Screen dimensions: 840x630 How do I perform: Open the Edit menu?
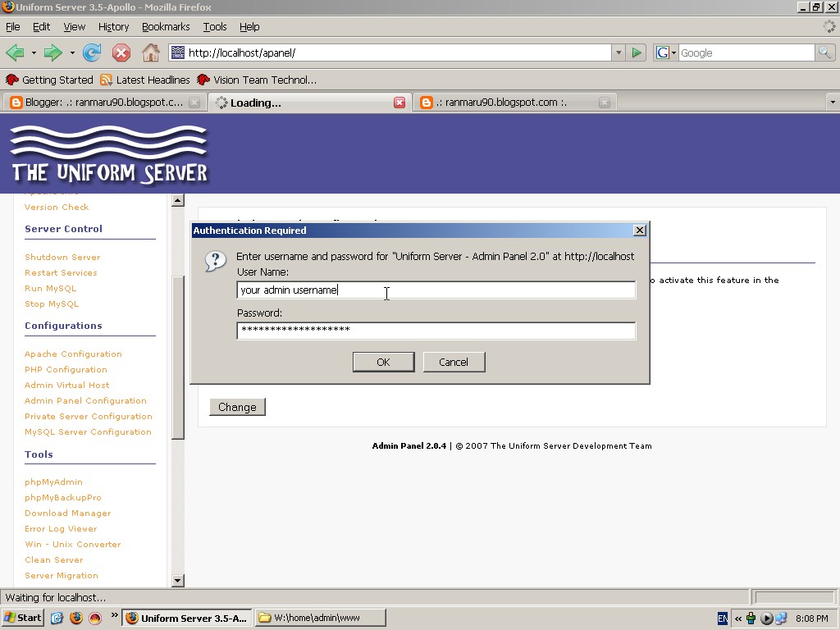[x=41, y=27]
